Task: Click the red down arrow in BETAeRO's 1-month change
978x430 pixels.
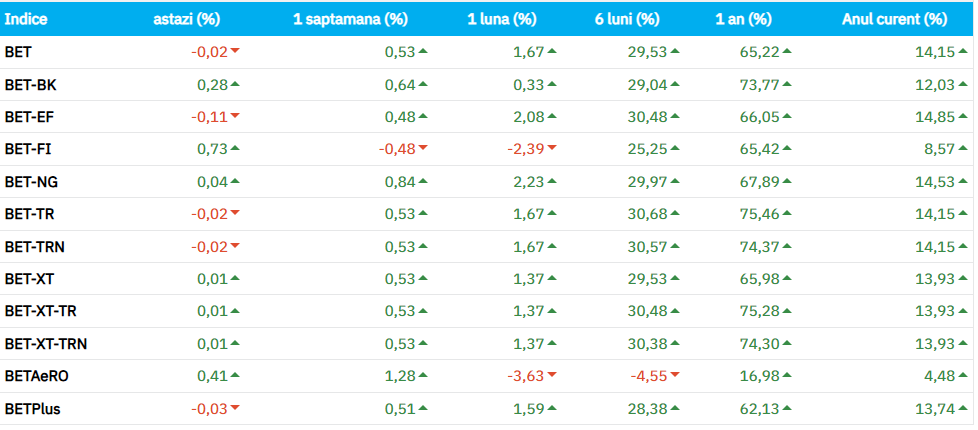Action: (552, 376)
